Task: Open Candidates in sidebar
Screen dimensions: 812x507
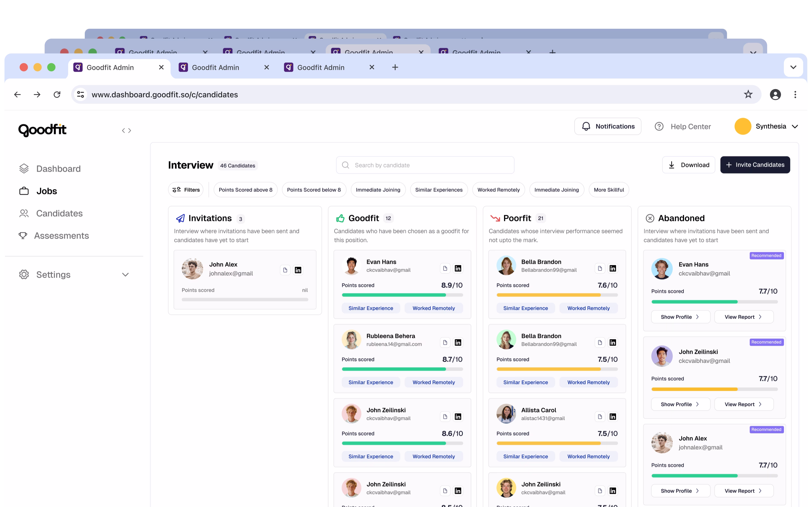Action: (x=51, y=213)
